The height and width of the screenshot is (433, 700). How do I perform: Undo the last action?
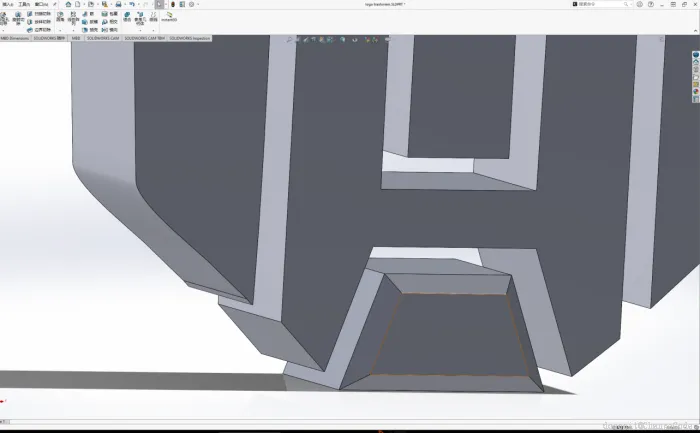point(132,4)
